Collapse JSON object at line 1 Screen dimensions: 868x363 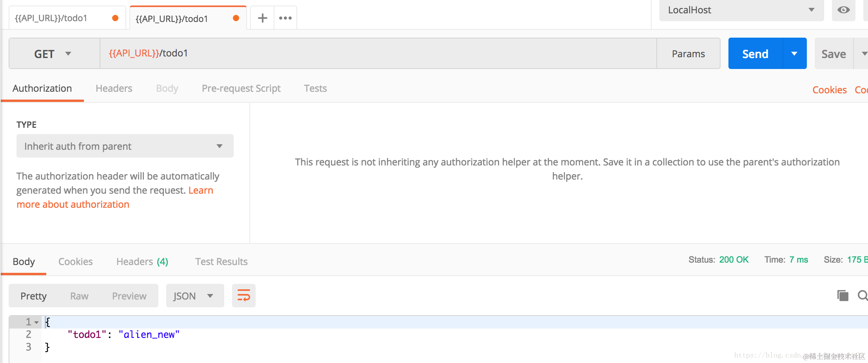36,322
